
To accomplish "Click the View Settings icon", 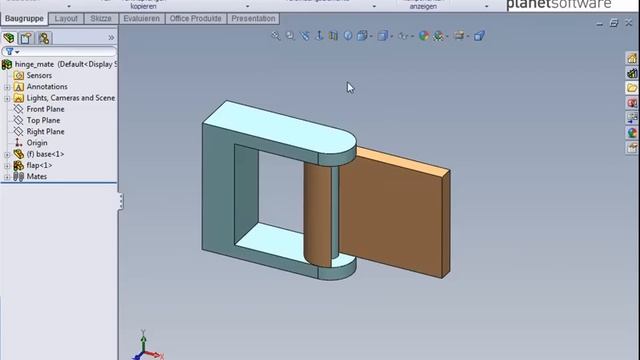I will pos(459,36).
